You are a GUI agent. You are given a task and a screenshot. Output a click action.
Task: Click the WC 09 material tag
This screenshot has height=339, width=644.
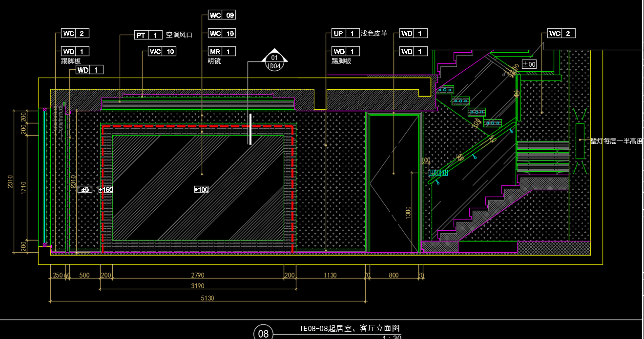click(222, 15)
